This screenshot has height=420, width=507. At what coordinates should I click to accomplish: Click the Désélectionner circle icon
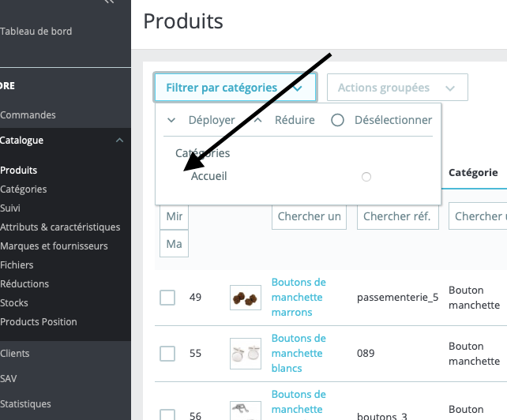click(338, 120)
